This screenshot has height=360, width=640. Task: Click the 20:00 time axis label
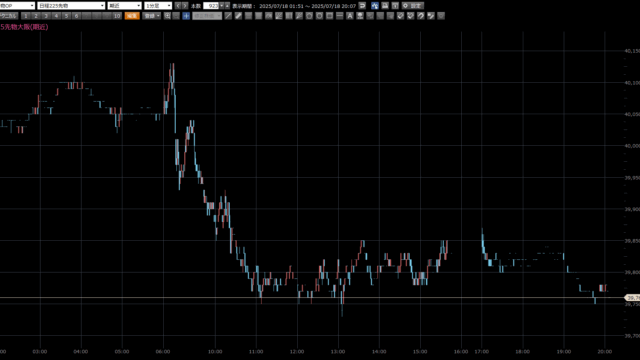604,351
